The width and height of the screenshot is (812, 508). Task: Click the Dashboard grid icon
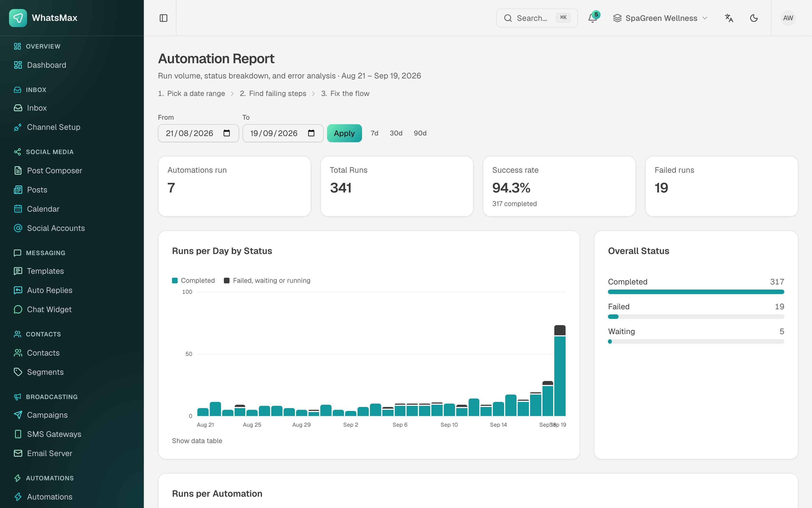pos(18,65)
